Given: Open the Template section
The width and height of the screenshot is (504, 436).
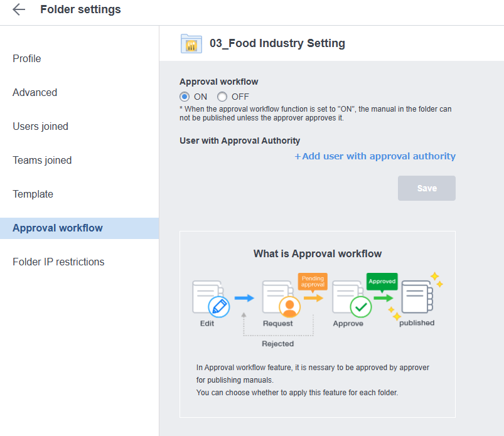Looking at the screenshot, I should tap(33, 194).
